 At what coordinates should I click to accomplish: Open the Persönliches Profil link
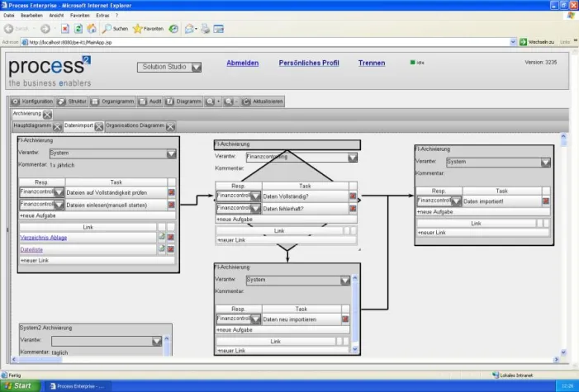click(x=309, y=63)
